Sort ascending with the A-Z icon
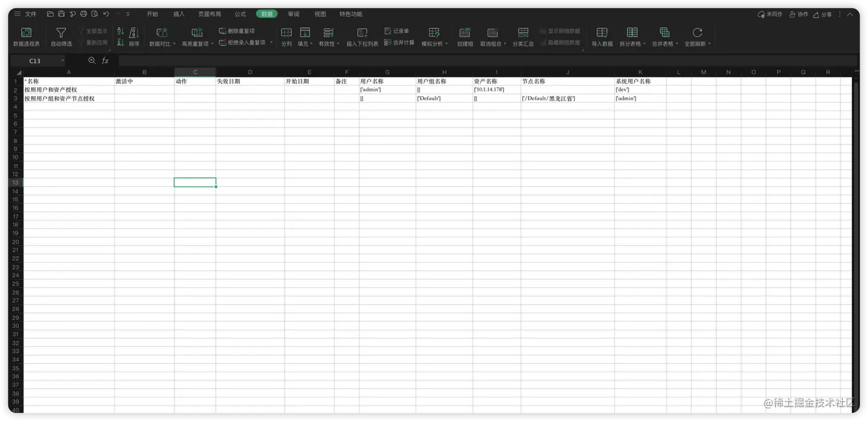 point(121,32)
